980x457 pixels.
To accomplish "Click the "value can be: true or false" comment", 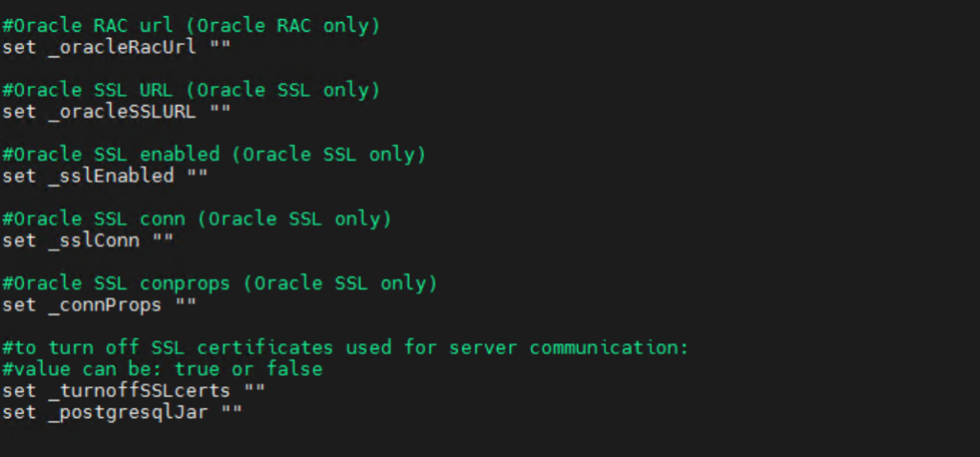I will (x=162, y=368).
